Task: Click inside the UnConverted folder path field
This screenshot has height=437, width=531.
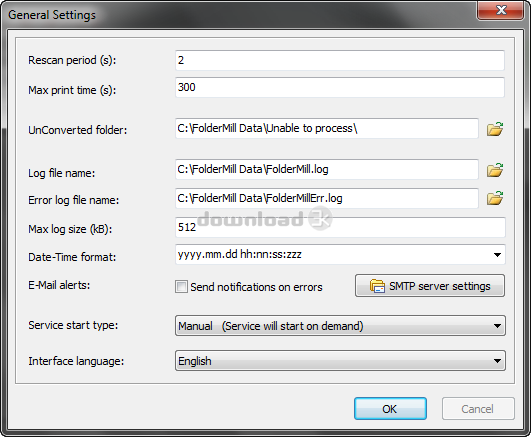Action: [x=327, y=128]
